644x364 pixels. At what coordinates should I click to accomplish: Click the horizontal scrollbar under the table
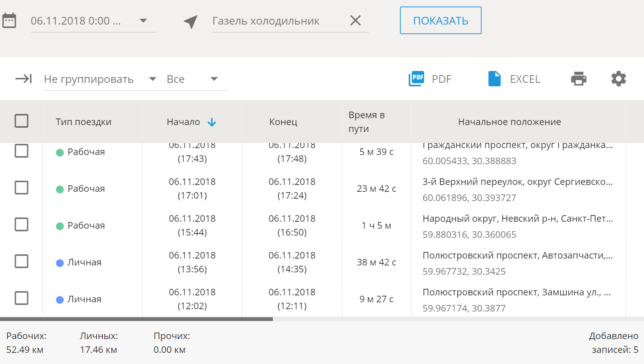[136, 319]
